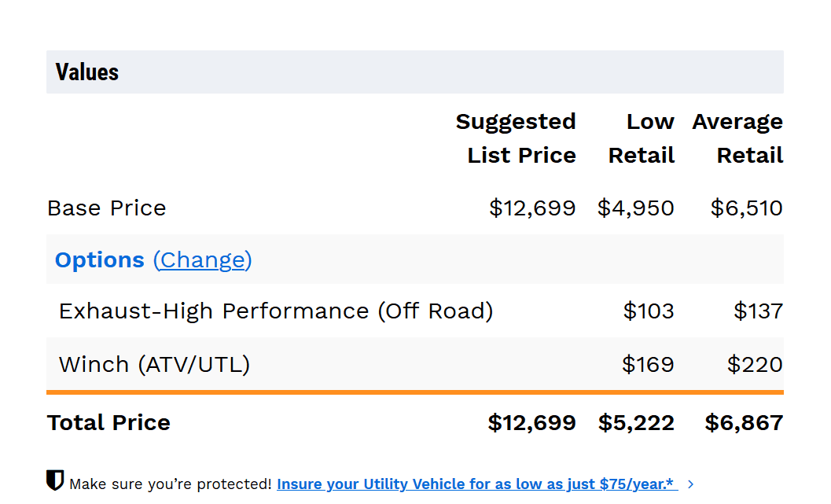Click the chevron arrow after the insurance link
Screen dimensions: 831x504
click(691, 484)
